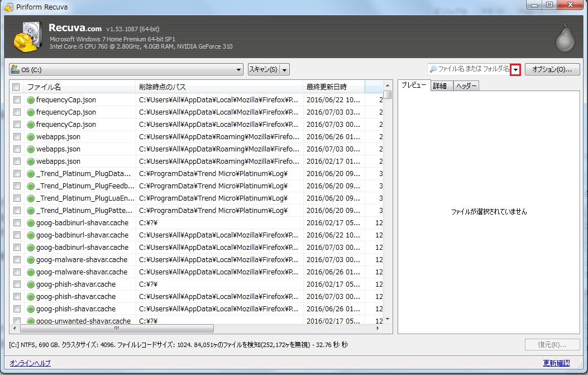
Task: Click green status icon of goog-phish-shavar.cache 2016/06/26
Action: coord(31,309)
